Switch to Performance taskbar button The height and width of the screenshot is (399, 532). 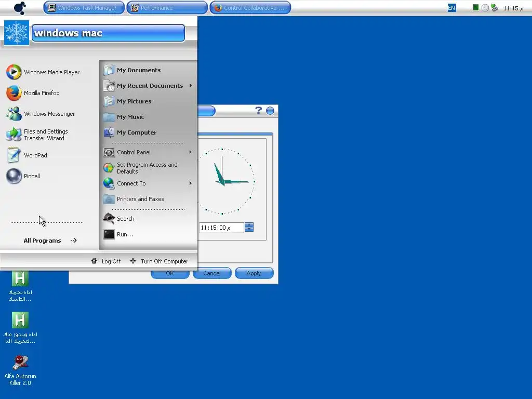167,8
